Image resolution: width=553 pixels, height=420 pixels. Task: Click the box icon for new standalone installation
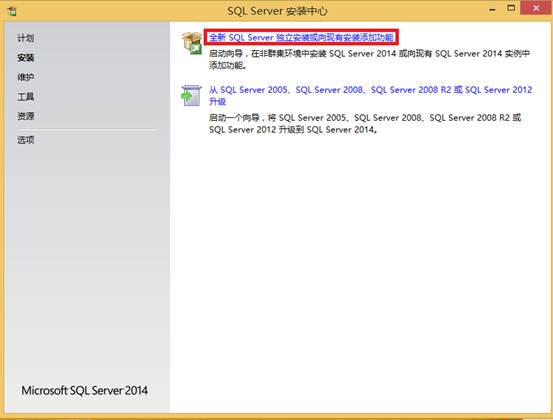click(x=192, y=43)
